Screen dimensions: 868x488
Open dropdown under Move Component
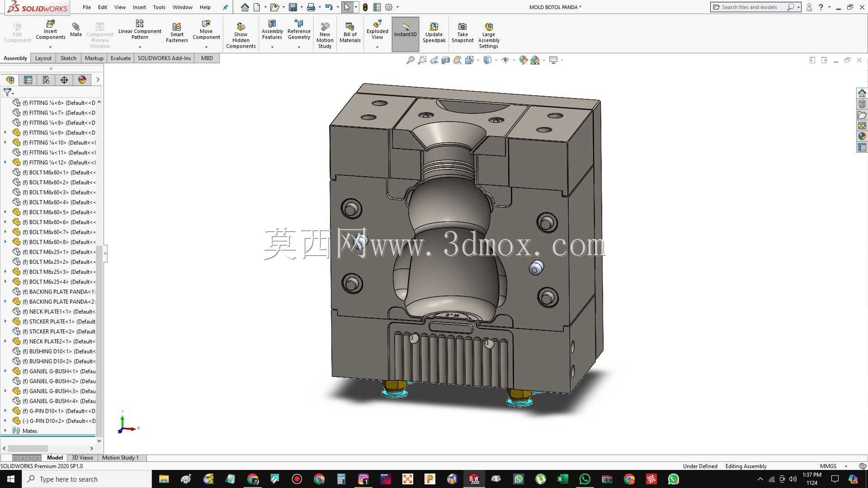pos(206,47)
